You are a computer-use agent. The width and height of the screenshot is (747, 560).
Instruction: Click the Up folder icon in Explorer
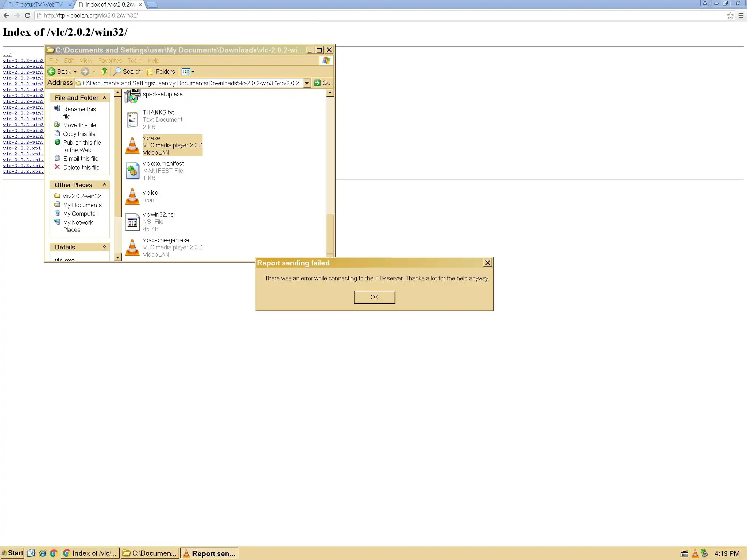104,71
